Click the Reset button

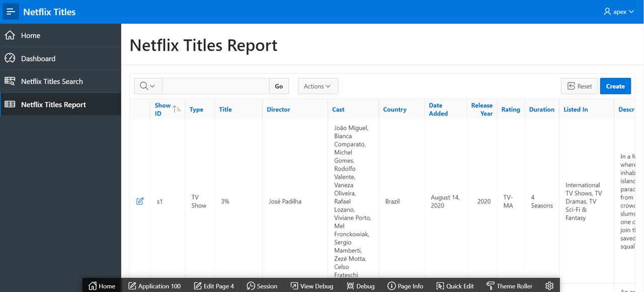[x=579, y=86]
